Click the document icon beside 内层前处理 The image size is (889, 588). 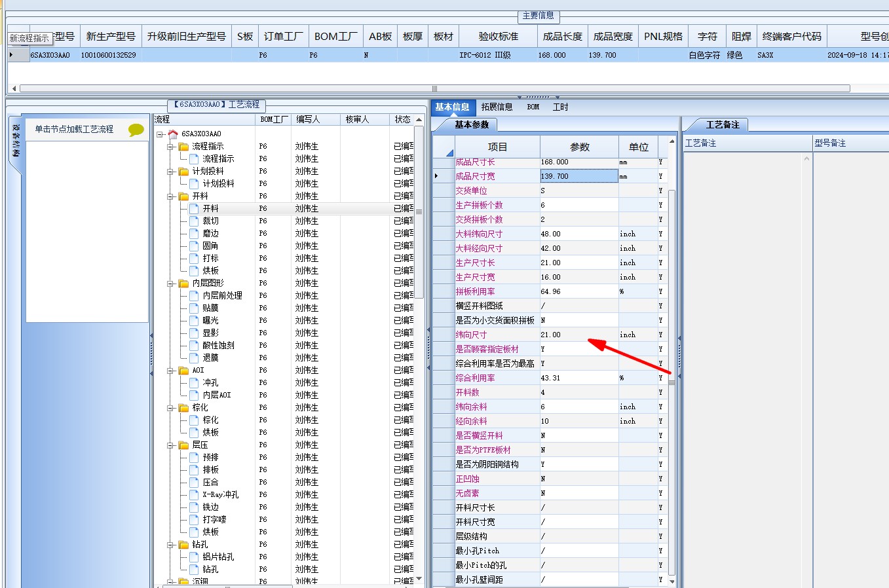pos(194,295)
